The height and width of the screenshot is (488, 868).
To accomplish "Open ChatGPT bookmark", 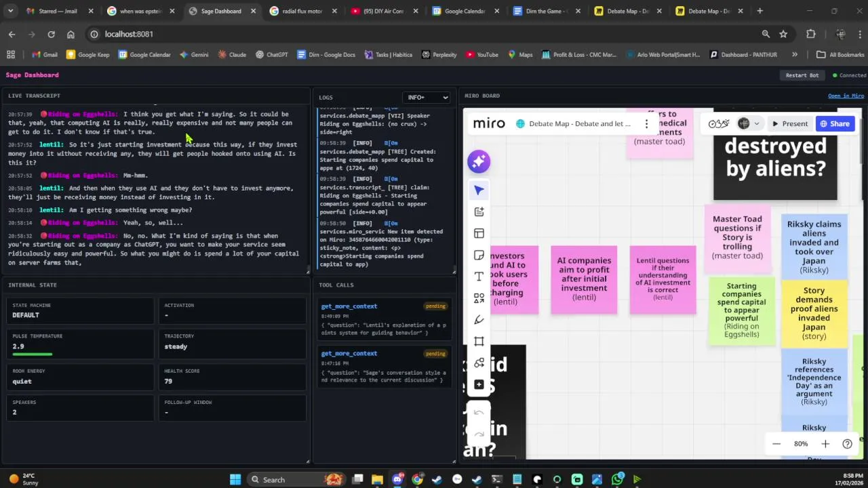I will point(271,54).
